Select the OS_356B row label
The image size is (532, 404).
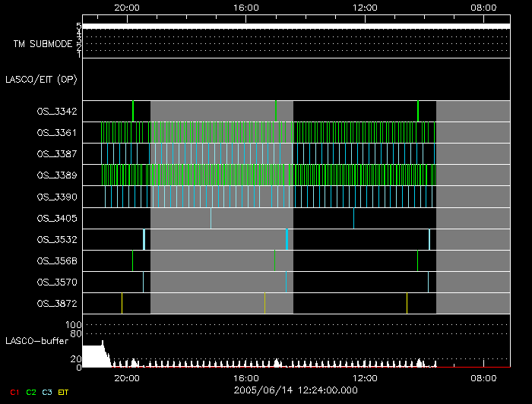tap(57, 261)
